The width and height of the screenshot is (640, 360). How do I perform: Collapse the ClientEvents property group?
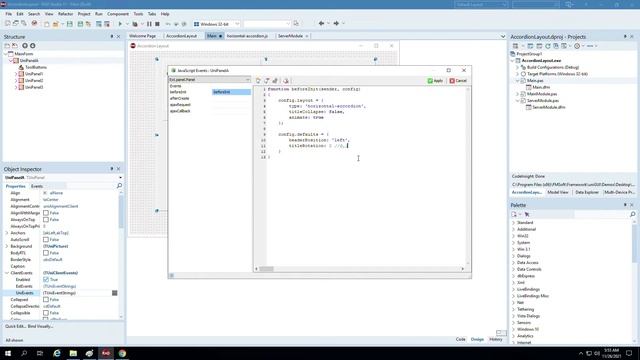(x=7, y=273)
